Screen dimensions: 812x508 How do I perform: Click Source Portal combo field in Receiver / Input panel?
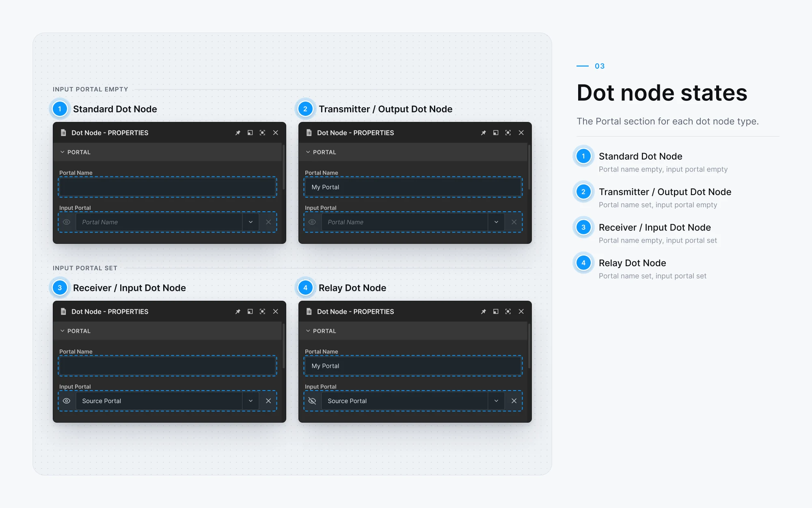click(159, 401)
